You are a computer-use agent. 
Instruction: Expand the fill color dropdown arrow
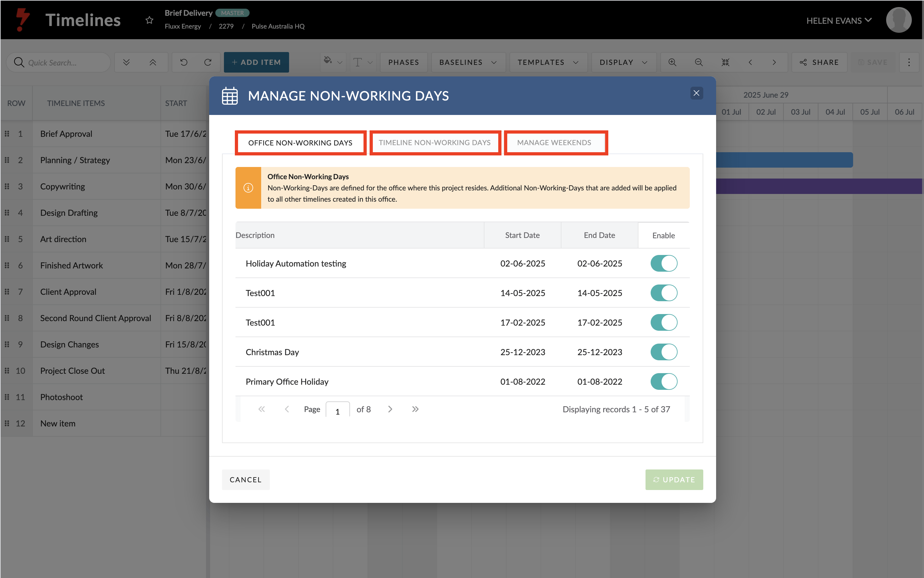tap(340, 63)
